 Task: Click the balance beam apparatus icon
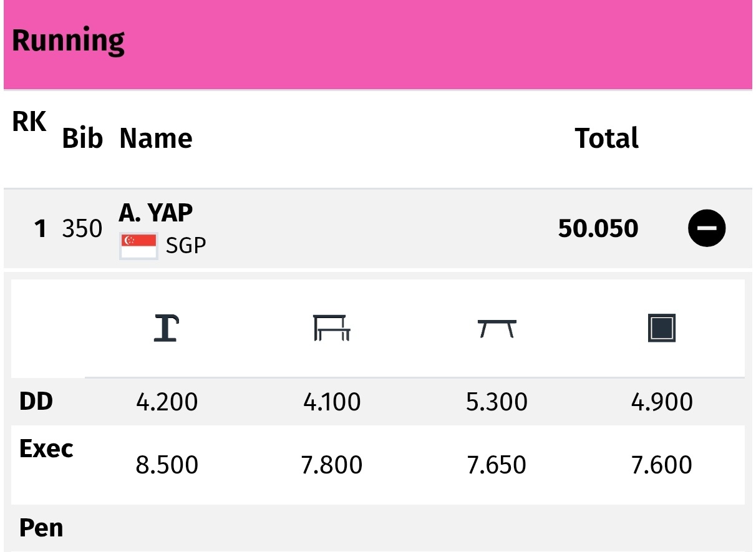[497, 329]
